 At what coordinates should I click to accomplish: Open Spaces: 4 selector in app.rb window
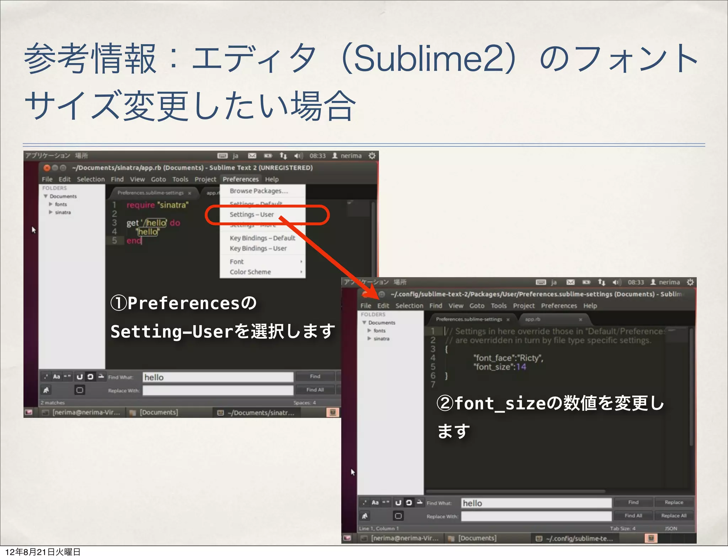click(305, 403)
